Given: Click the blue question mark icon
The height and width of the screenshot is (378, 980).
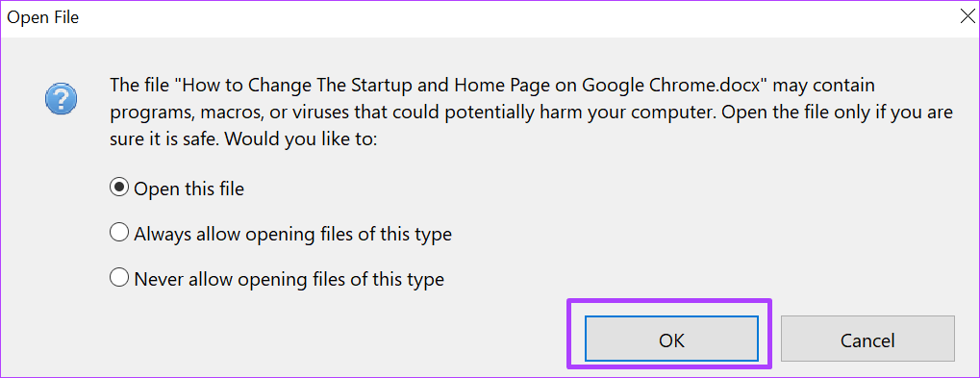Looking at the screenshot, I should 62,100.
